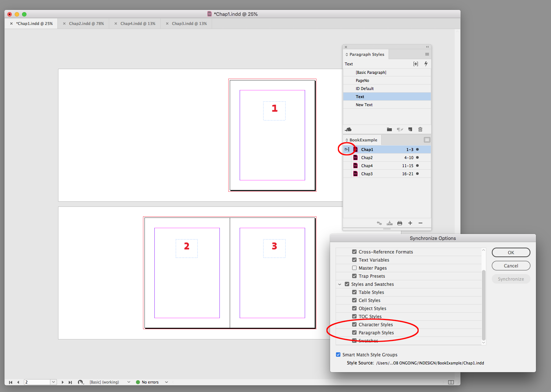
Task: Click the print book icon
Action: coord(400,223)
